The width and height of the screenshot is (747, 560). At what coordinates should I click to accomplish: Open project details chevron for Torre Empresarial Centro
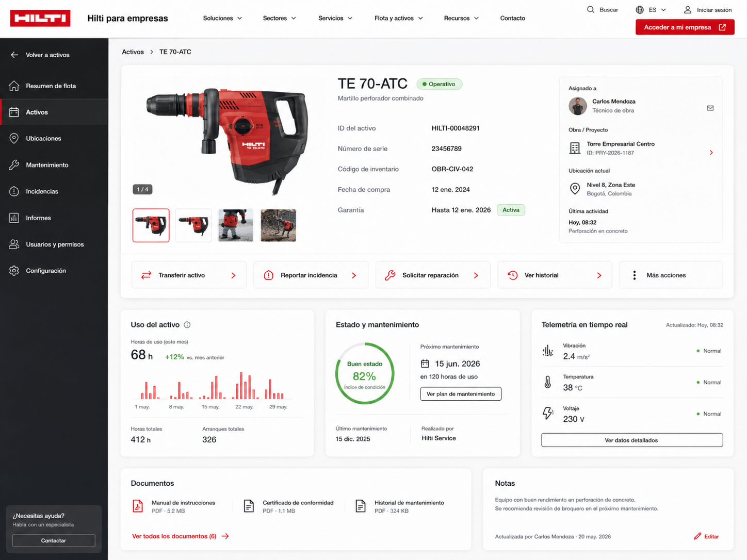pyautogui.click(x=711, y=153)
